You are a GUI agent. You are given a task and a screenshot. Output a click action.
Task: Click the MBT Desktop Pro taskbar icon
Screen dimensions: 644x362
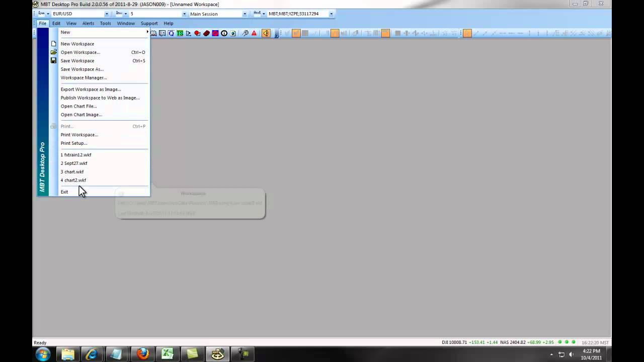pos(217,354)
